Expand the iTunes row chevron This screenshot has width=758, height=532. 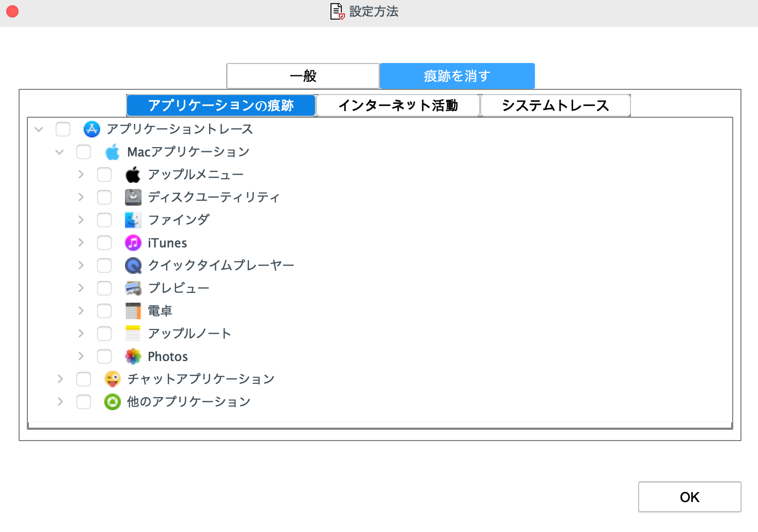click(x=81, y=243)
